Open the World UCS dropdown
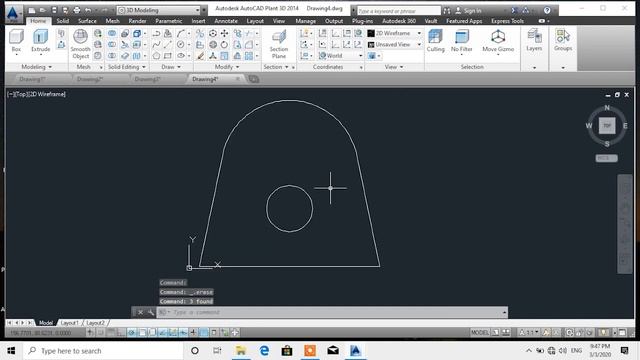This screenshot has width=640, height=360. pyautogui.click(x=340, y=56)
